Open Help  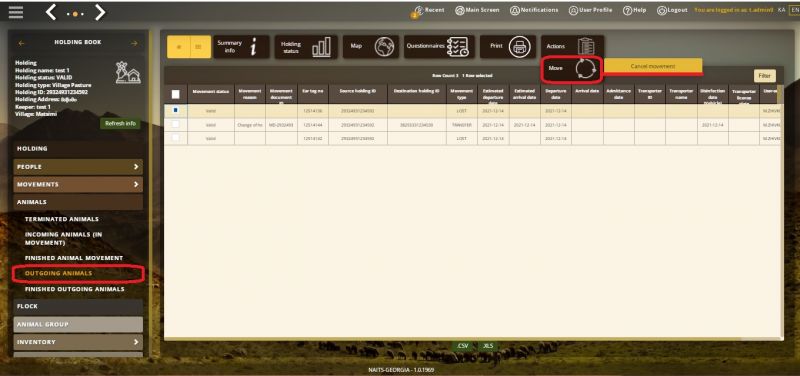coord(635,10)
